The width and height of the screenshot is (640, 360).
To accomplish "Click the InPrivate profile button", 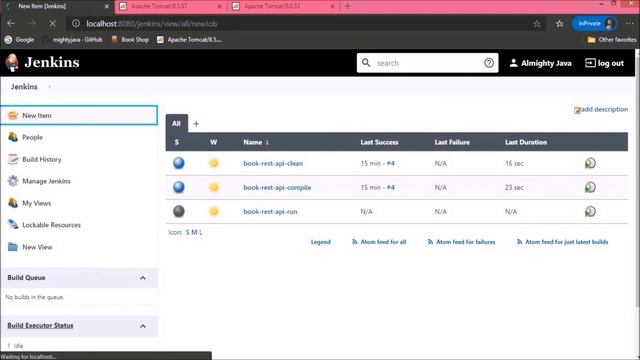I will 594,24.
